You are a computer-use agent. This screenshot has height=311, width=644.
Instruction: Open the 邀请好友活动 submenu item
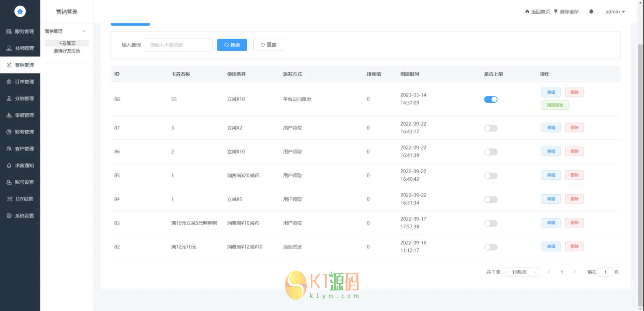click(x=67, y=51)
